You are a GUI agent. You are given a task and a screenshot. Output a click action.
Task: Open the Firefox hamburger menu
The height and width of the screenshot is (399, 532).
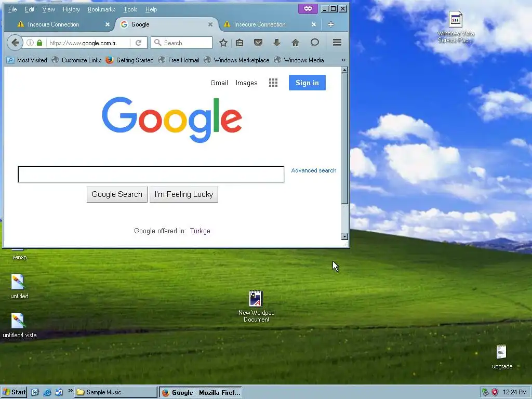point(337,43)
